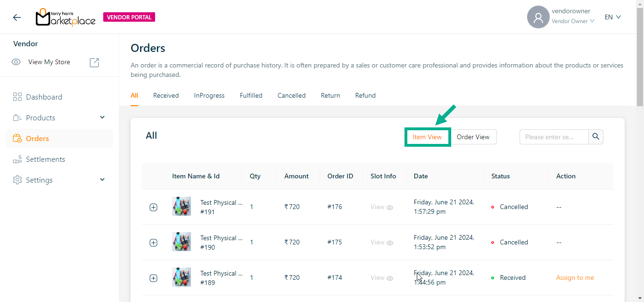Click the back arrow icon

pos(17,17)
